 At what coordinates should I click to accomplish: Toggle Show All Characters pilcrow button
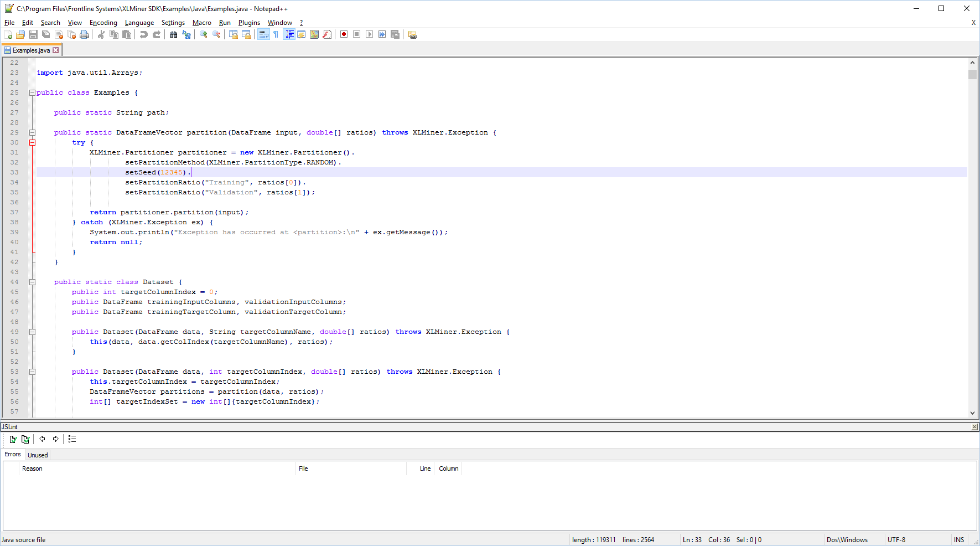click(x=276, y=34)
